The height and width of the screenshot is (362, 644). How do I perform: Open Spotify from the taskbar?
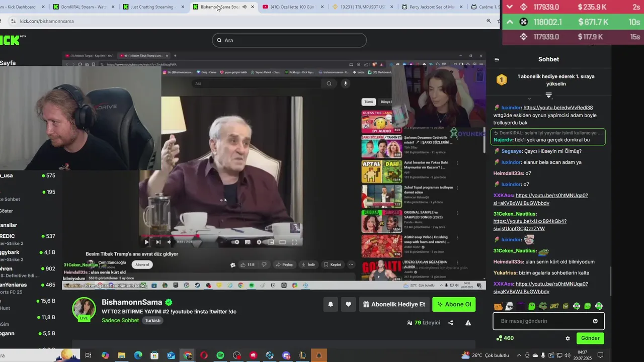pyautogui.click(x=220, y=355)
